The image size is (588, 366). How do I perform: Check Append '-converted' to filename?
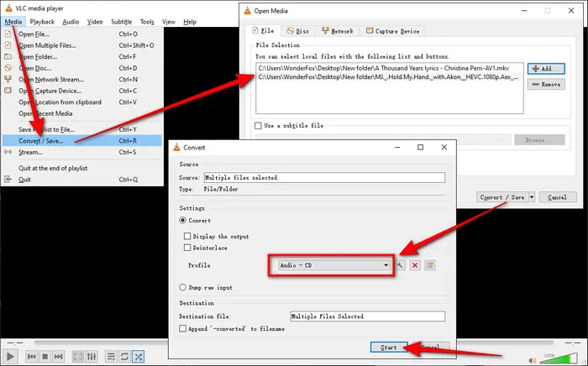pyautogui.click(x=182, y=328)
